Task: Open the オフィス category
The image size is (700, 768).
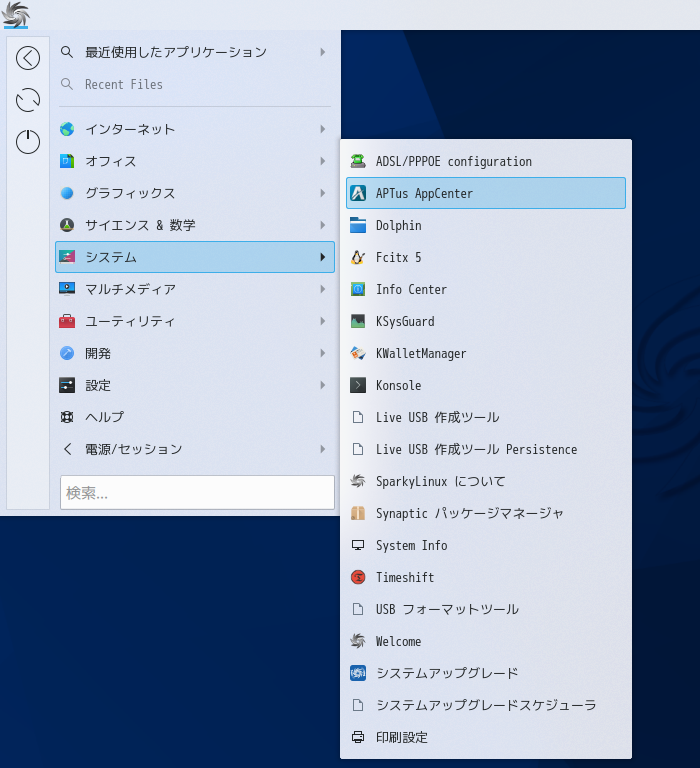Action: pos(195,161)
